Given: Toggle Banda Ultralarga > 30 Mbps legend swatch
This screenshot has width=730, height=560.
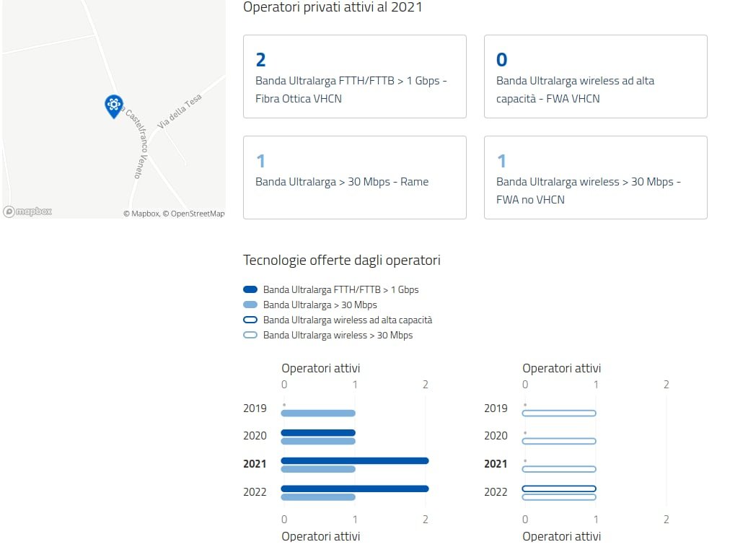Looking at the screenshot, I should pyautogui.click(x=250, y=305).
